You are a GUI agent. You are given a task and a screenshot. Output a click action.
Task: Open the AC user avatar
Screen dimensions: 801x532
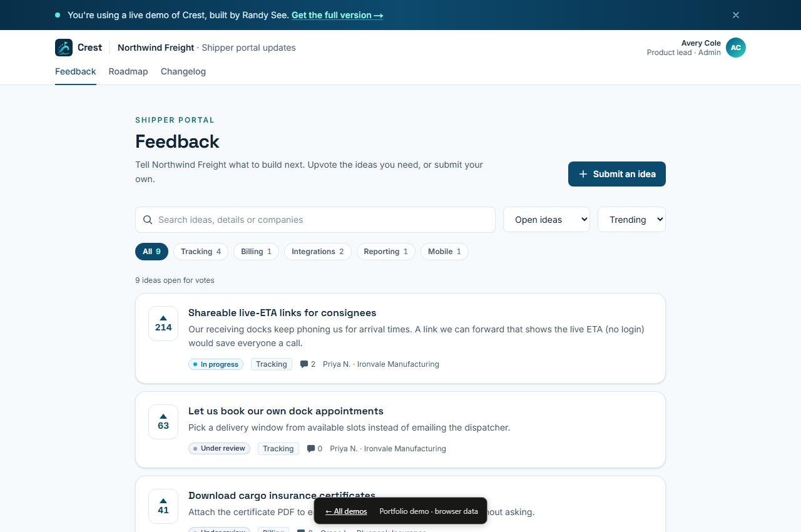(736, 48)
